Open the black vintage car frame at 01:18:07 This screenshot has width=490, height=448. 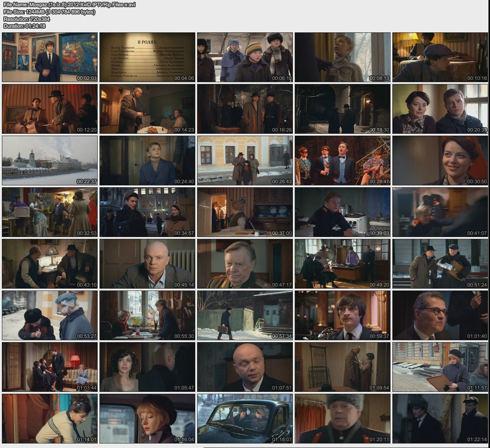pos(245,419)
